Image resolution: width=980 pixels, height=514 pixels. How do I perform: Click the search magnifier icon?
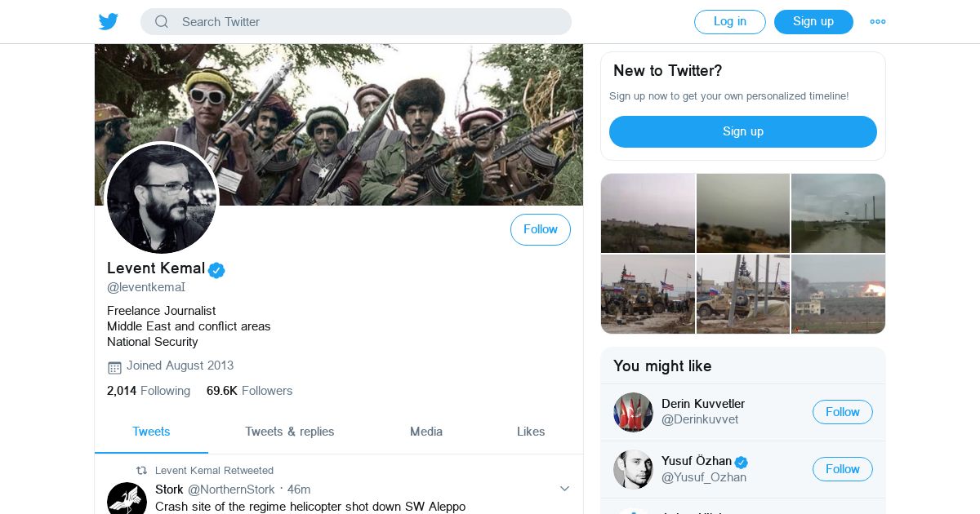coord(162,22)
